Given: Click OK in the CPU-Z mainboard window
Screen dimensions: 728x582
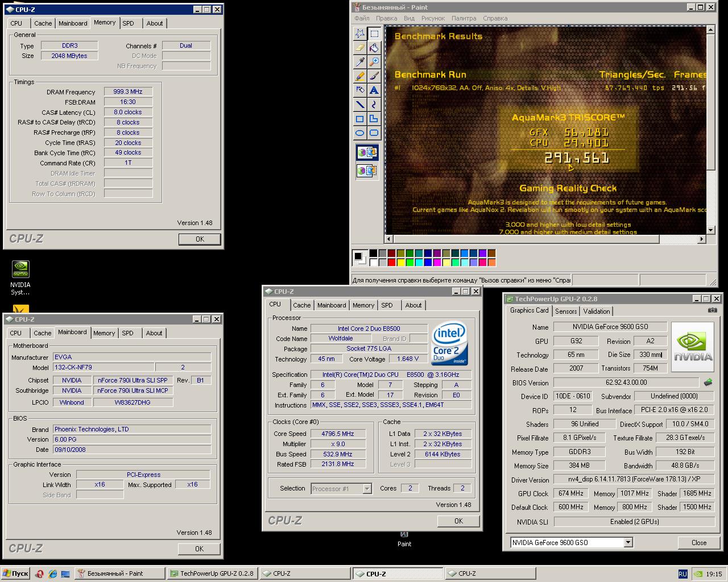Looking at the screenshot, I should (x=199, y=549).
